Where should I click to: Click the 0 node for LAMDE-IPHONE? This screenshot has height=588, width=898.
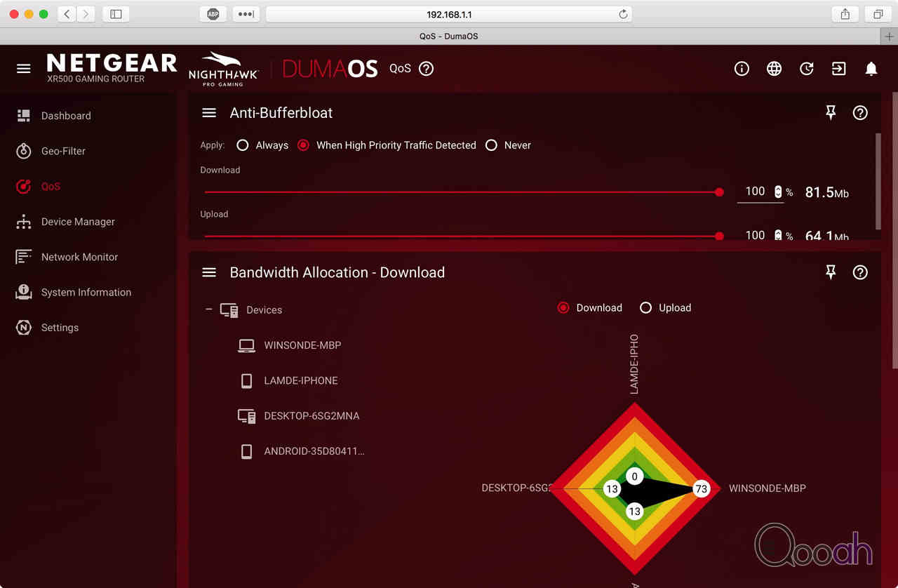(x=635, y=476)
